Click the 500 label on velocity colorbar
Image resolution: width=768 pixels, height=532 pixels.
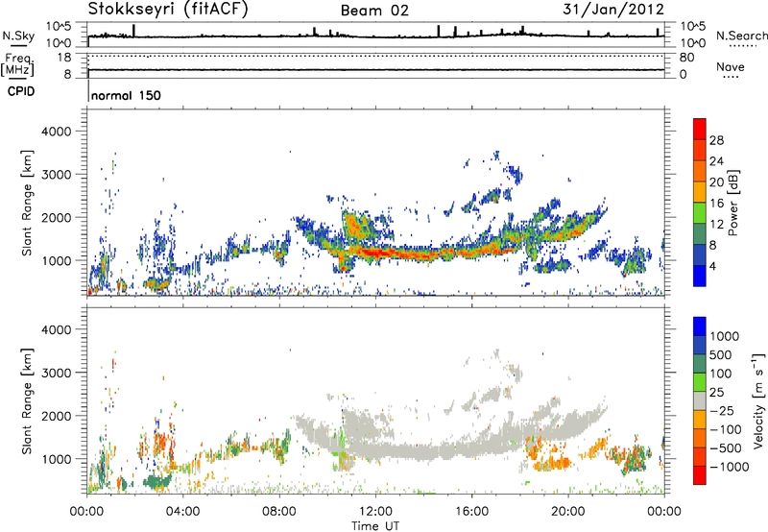[723, 355]
